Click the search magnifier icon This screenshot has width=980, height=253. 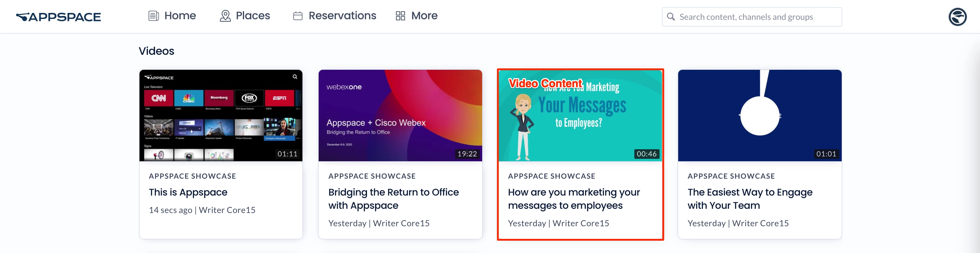671,17
